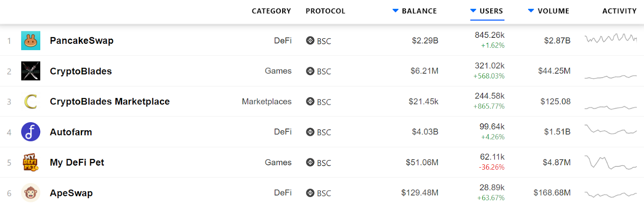The height and width of the screenshot is (207, 644).
Task: Click the CryptoBlades Marketplace crescent icon
Action: coord(31,102)
